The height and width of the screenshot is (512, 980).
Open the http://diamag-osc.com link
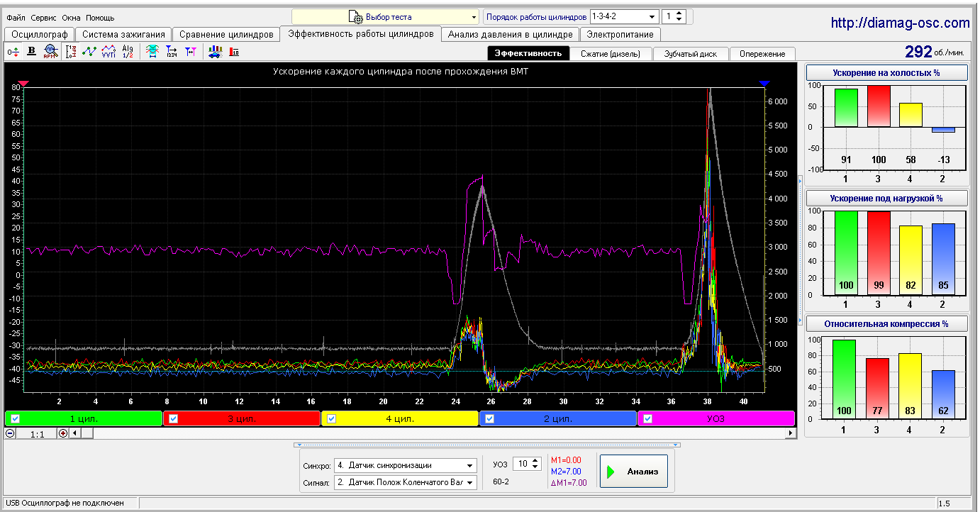(900, 23)
